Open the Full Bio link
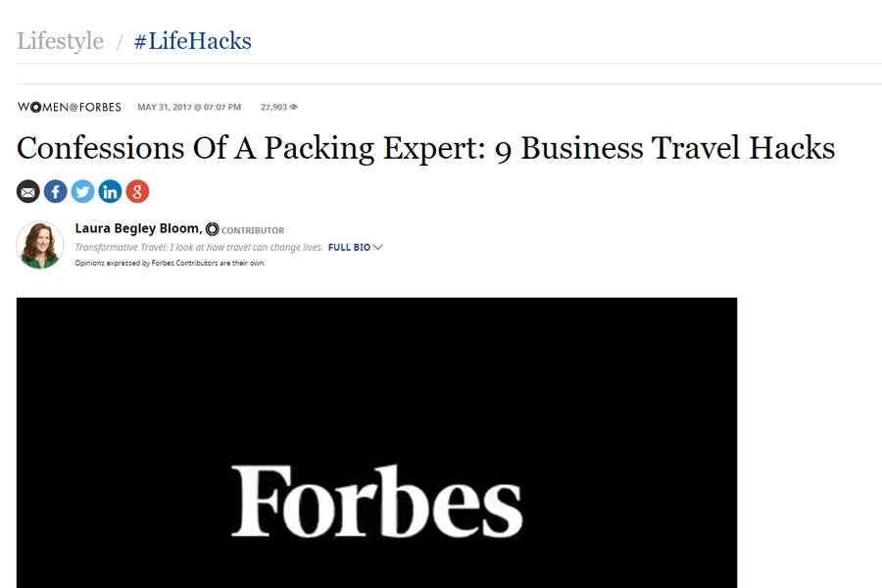The height and width of the screenshot is (588, 882). (x=349, y=248)
